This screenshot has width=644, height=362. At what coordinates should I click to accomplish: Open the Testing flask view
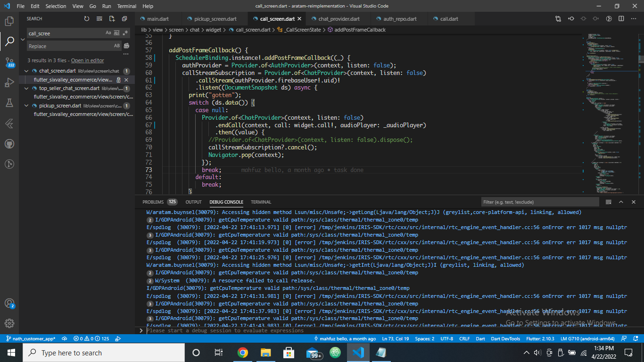pos(9,103)
